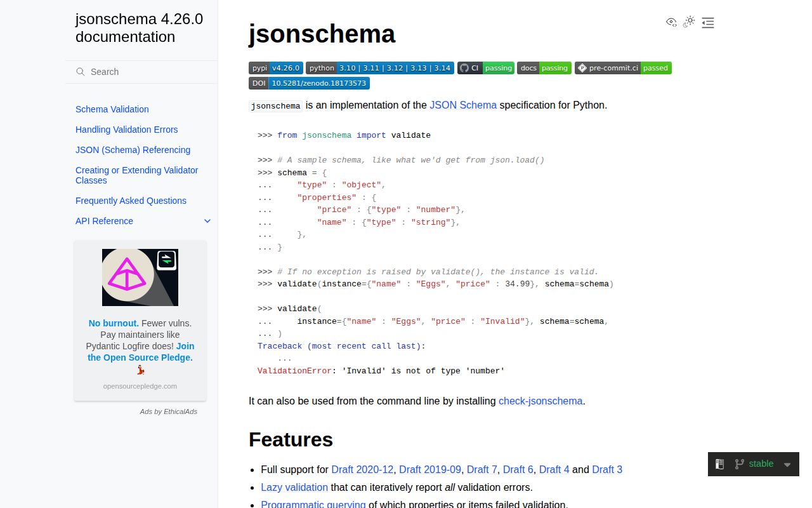Screen dimensions: 812x508
Task: Open API Reference page
Action: tap(105, 221)
